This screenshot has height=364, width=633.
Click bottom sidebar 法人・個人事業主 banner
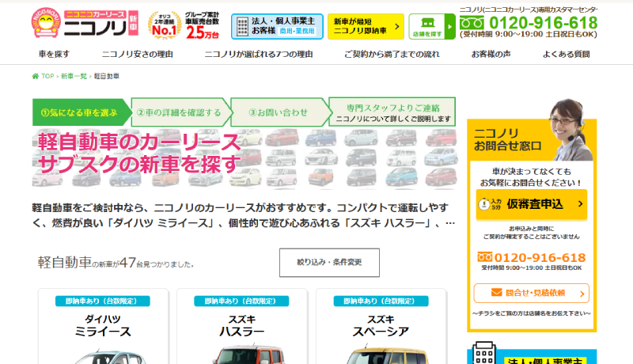pyautogui.click(x=532, y=353)
